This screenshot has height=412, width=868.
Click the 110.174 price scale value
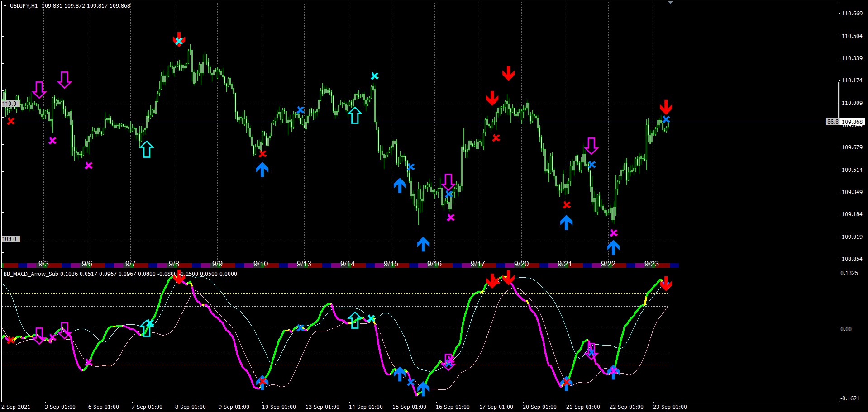pyautogui.click(x=852, y=81)
